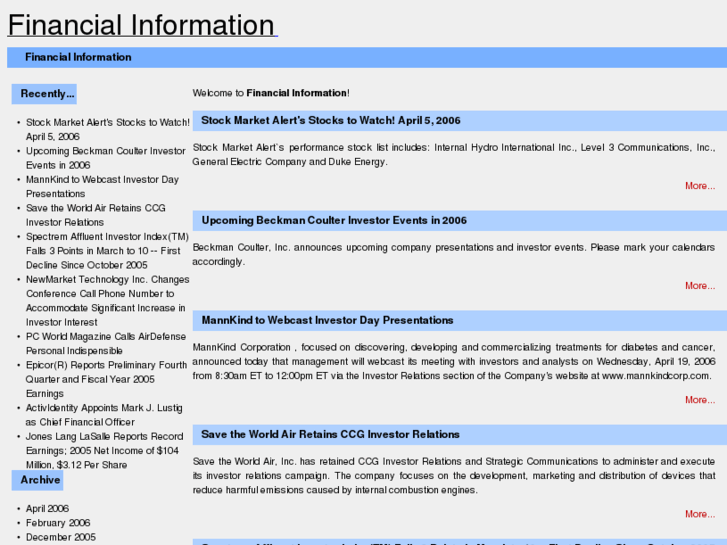Image resolution: width=727 pixels, height=545 pixels.
Task: Click the www.mannkindcorp.com text in MannKind summary
Action: coord(656,376)
